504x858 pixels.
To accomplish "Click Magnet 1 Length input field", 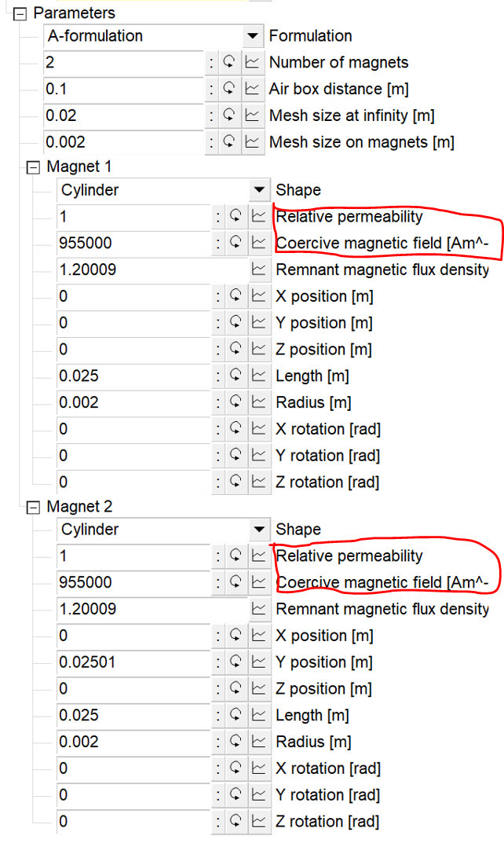I will (133, 376).
